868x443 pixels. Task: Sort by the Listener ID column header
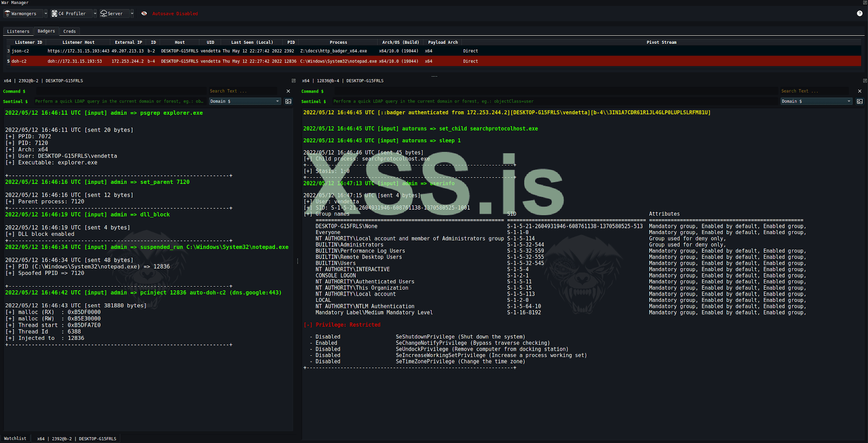28,42
